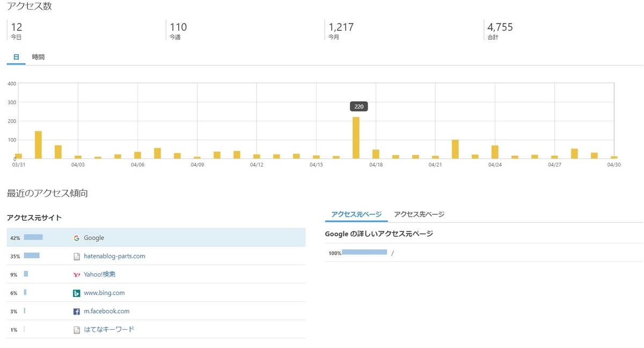Click the "最近のアクセス傾向" heading

coord(47,193)
